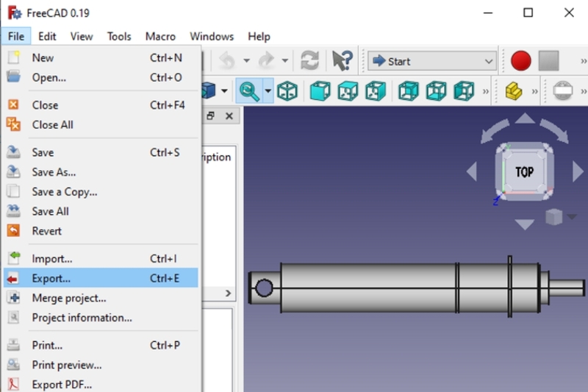Click navigation cube up arrow
Viewport: 588px width, 392px height.
pos(525,118)
